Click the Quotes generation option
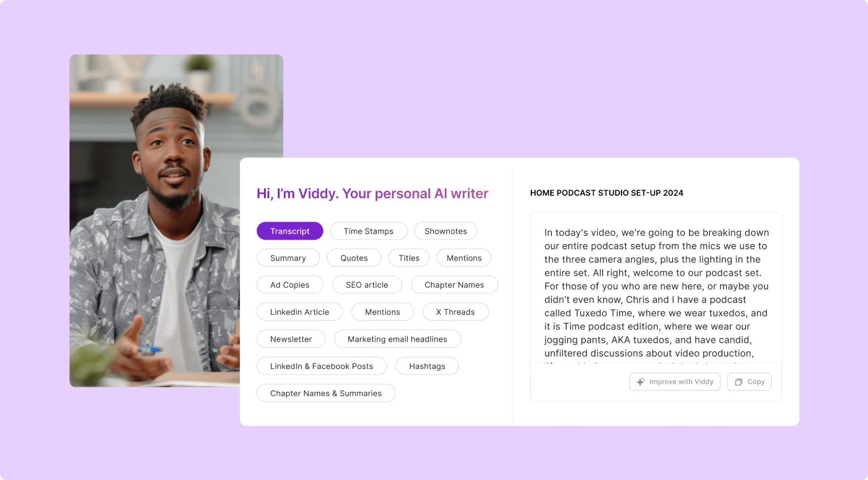Viewport: 868px width, 480px height. (x=353, y=257)
